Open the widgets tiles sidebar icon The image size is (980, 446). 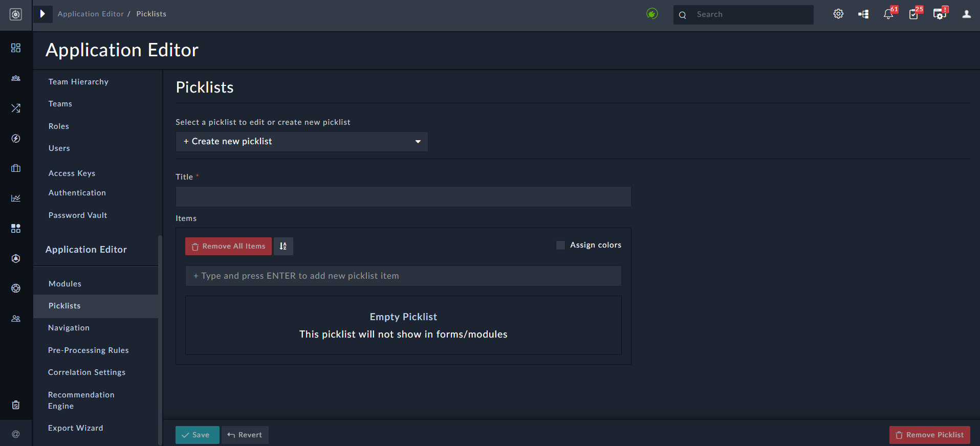pyautogui.click(x=16, y=228)
